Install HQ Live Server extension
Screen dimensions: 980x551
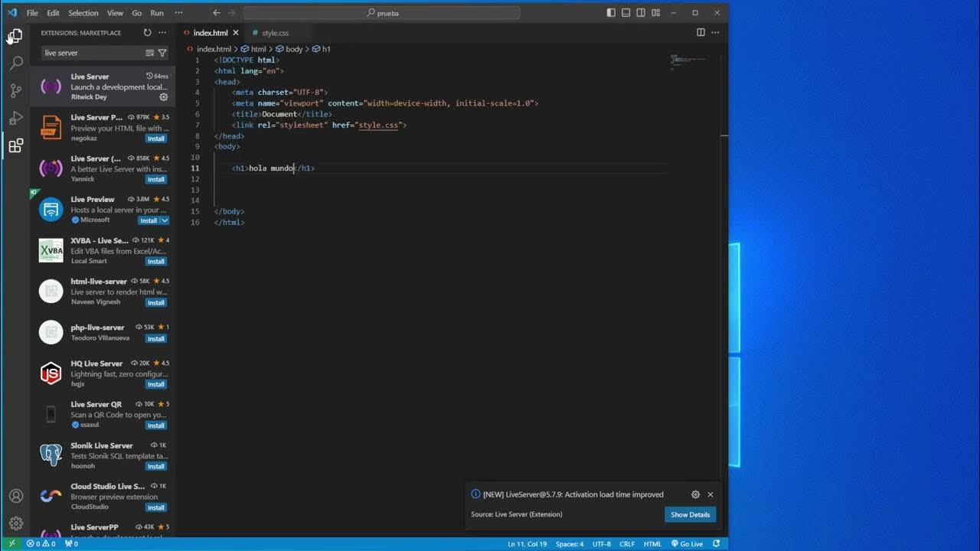tap(156, 384)
